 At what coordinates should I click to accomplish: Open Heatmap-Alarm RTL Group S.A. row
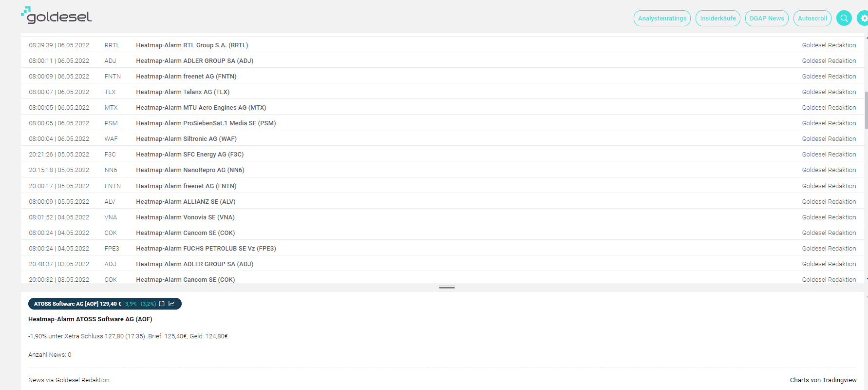[192, 45]
